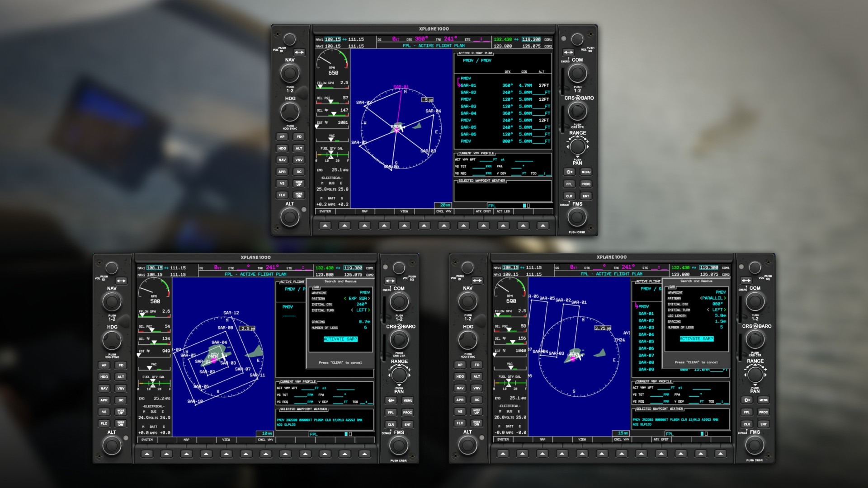Viewport: 868px width, 488px height.
Task: Click the softkey arrow below MAP on top unit
Action: pyautogui.click(x=364, y=225)
